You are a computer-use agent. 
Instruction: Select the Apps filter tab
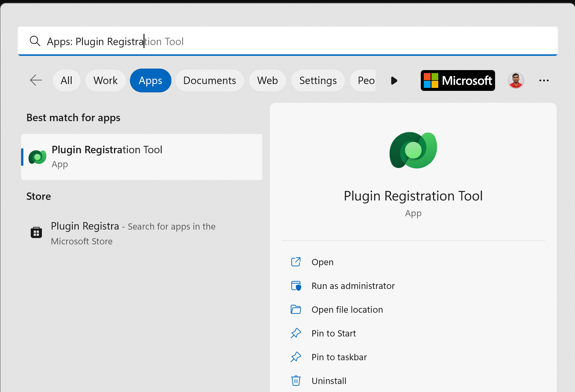[x=151, y=80]
